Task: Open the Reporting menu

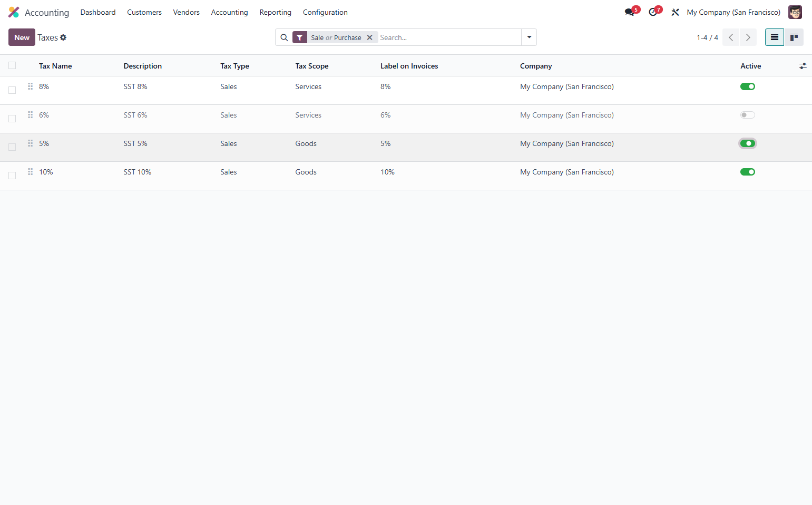Action: pyautogui.click(x=276, y=12)
